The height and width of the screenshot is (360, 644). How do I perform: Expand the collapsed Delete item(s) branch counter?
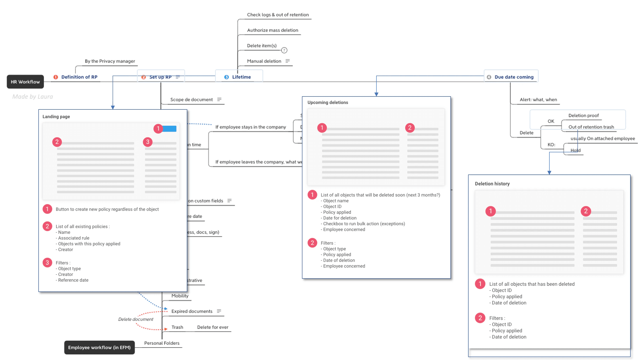pyautogui.click(x=284, y=50)
